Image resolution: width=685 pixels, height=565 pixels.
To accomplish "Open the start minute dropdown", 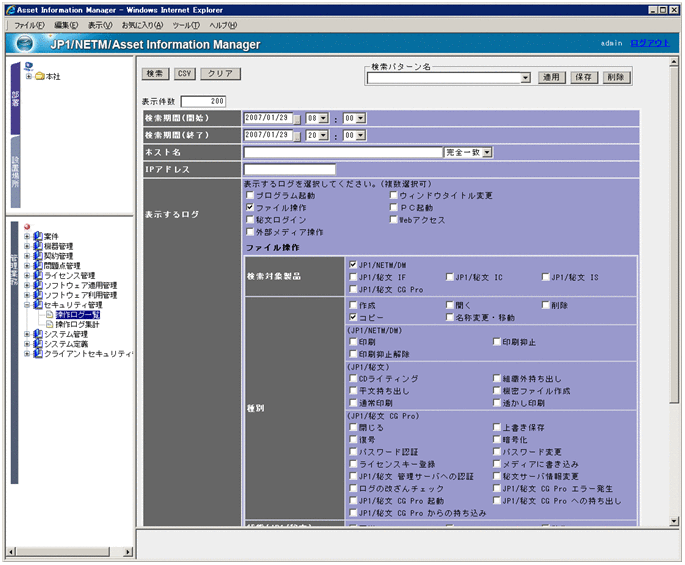I will [x=360, y=118].
